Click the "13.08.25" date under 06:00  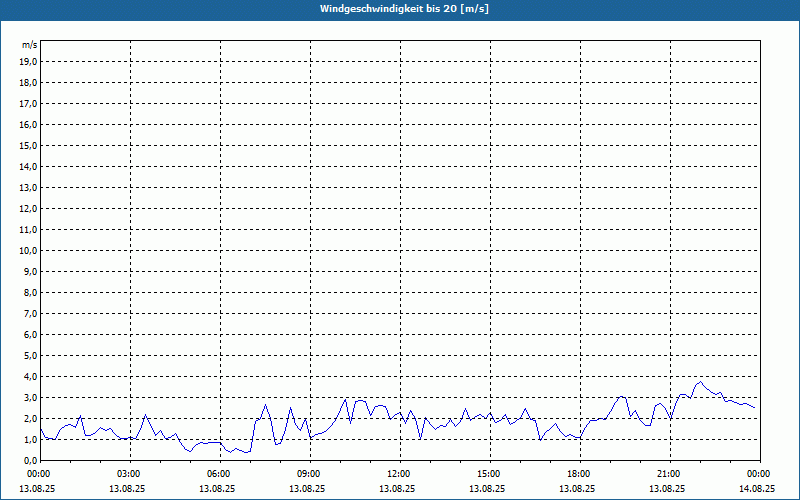pyautogui.click(x=217, y=488)
